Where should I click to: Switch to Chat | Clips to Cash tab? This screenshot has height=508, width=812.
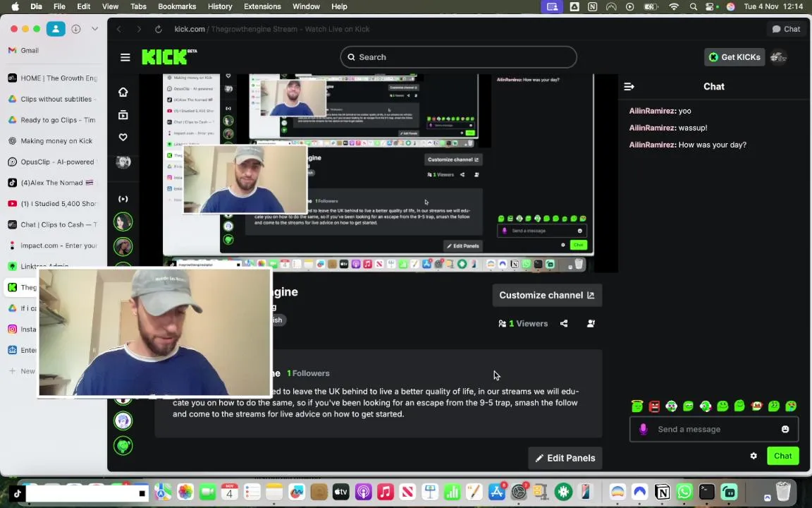[52, 224]
